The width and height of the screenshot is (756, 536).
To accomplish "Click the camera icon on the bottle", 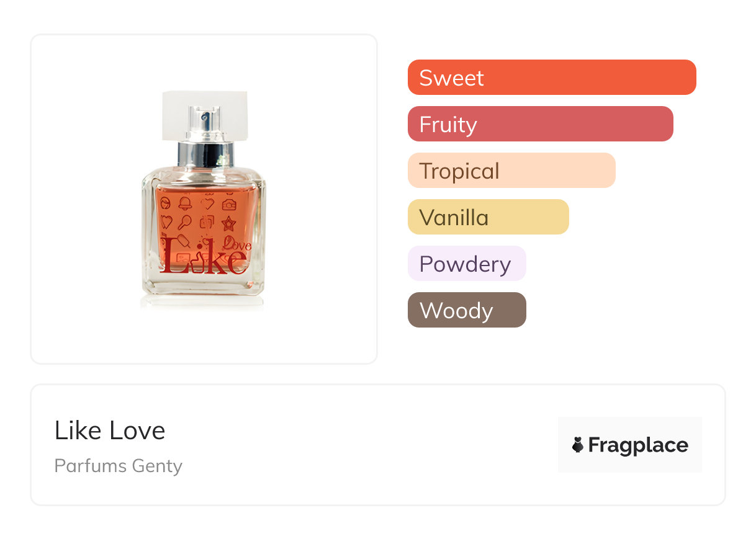I will click(229, 204).
